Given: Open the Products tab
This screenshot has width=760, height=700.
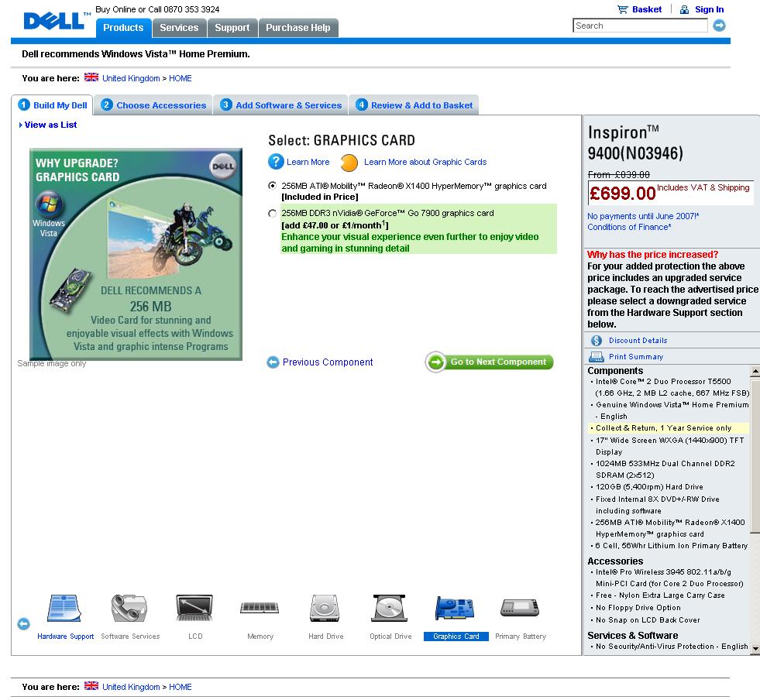Looking at the screenshot, I should pyautogui.click(x=124, y=28).
